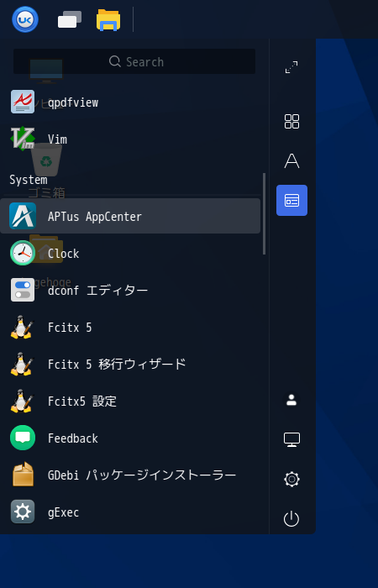Click the power button icon
378x588 pixels.
(291, 519)
